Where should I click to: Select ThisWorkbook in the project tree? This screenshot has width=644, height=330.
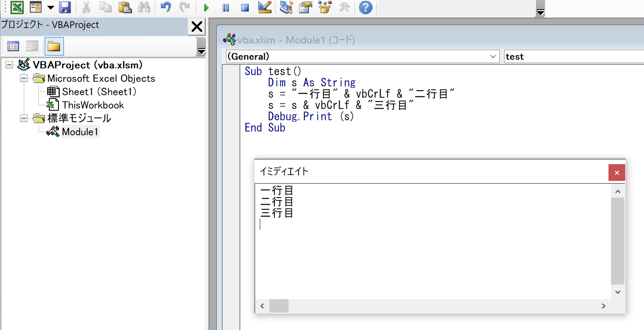pos(93,105)
